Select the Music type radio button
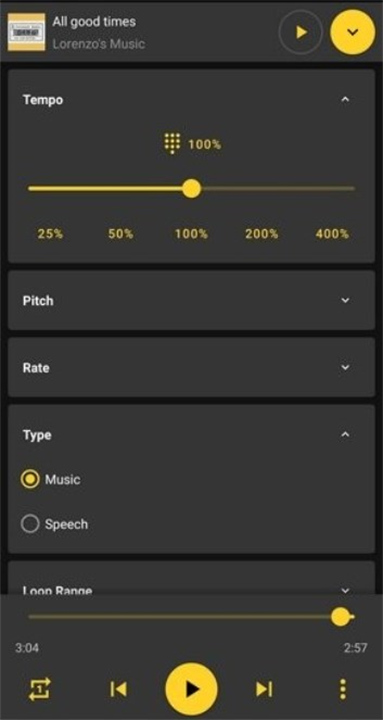Screen dimensions: 383x720 click(x=30, y=479)
